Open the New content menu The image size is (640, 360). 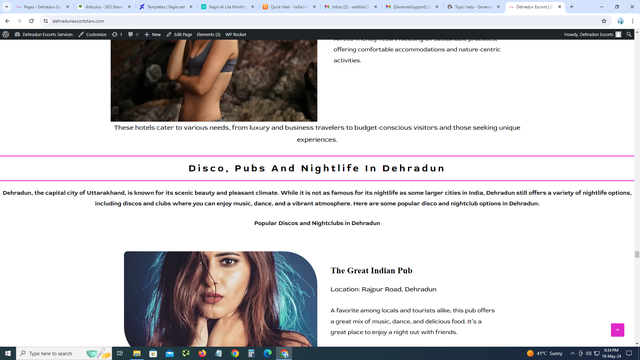click(x=153, y=34)
